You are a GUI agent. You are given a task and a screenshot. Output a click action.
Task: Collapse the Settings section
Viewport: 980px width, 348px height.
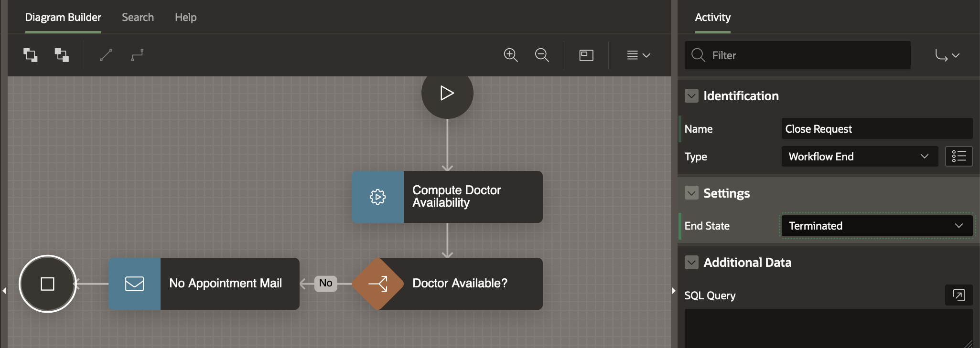pyautogui.click(x=691, y=193)
